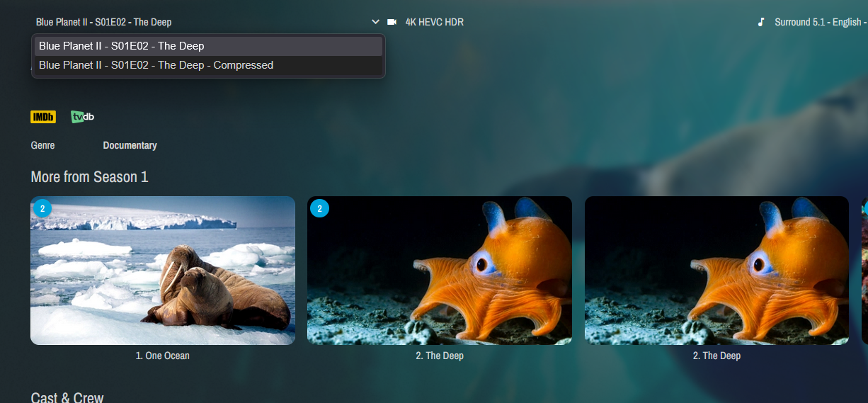Open The Deep thumbnail with the badge
The width and height of the screenshot is (868, 403).
(440, 271)
